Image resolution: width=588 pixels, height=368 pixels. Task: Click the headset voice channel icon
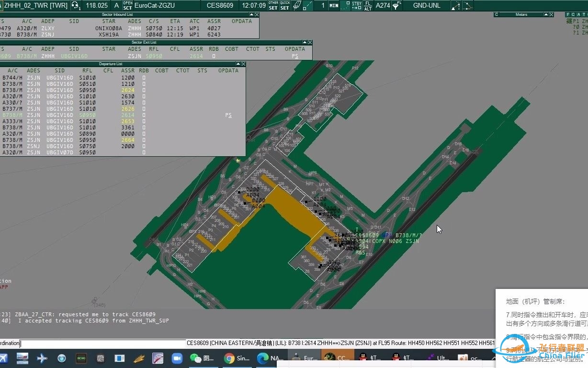click(75, 6)
